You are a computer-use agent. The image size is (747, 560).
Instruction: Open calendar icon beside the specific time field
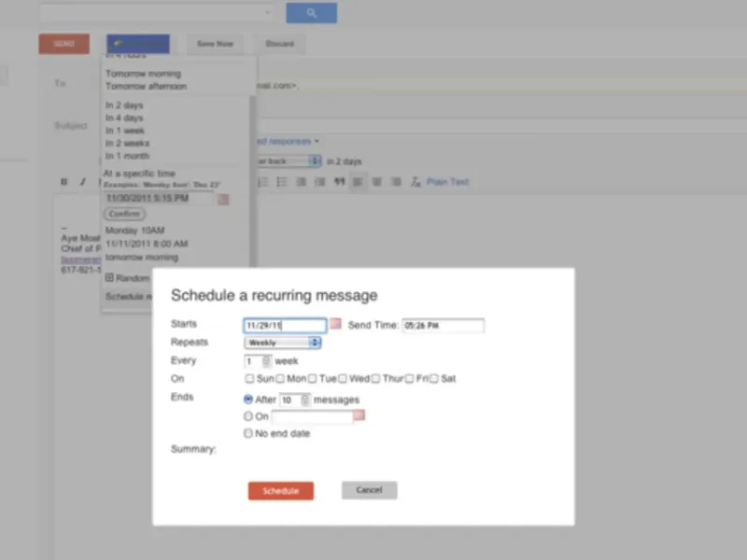click(223, 199)
